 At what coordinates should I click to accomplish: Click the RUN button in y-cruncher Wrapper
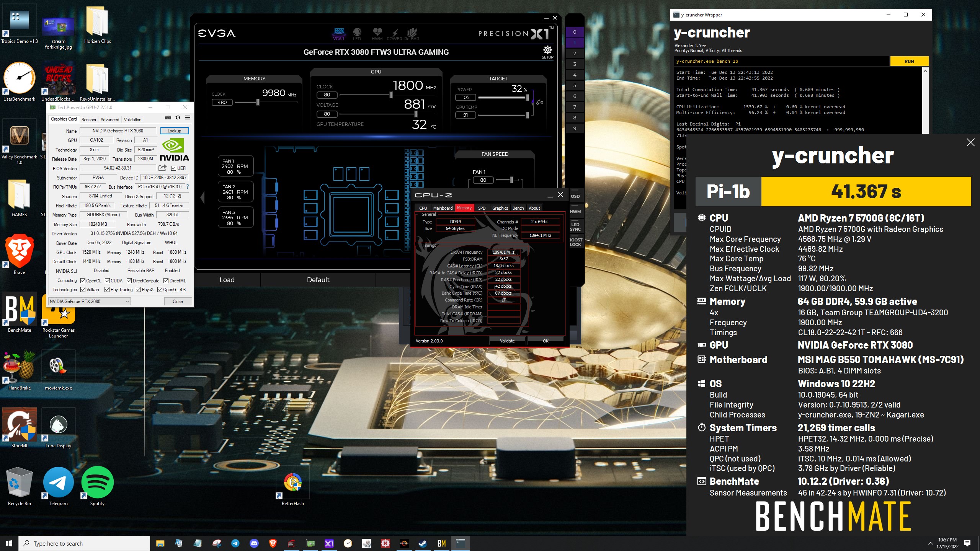(x=909, y=61)
